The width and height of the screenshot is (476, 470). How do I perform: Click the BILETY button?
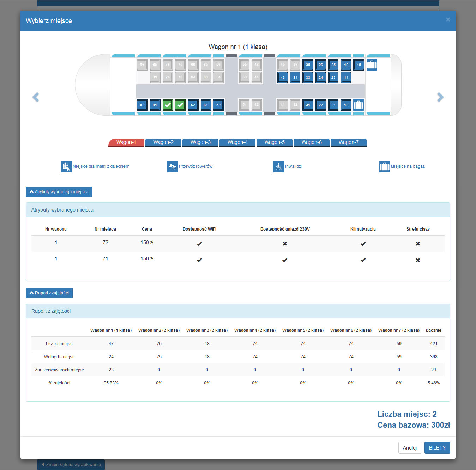pos(437,448)
